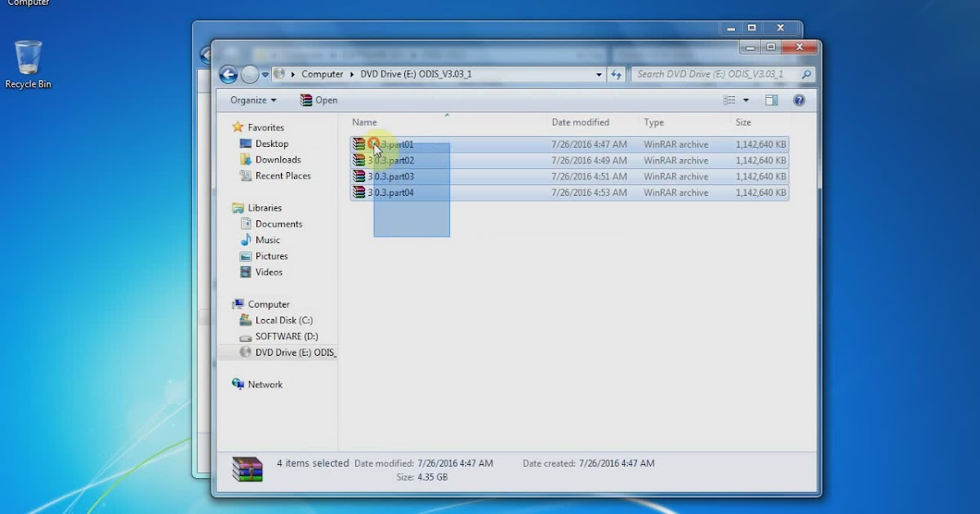This screenshot has width=980, height=514.
Task: Open the Documents library
Action: coord(279,224)
